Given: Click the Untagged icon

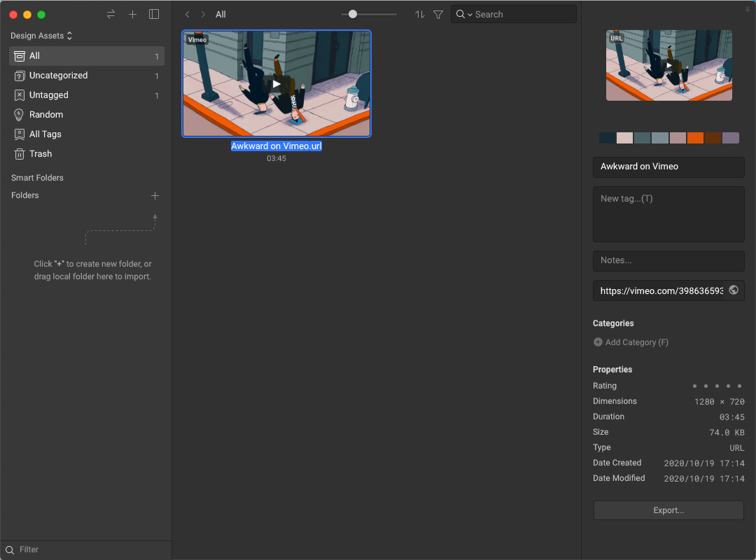Looking at the screenshot, I should pyautogui.click(x=20, y=95).
